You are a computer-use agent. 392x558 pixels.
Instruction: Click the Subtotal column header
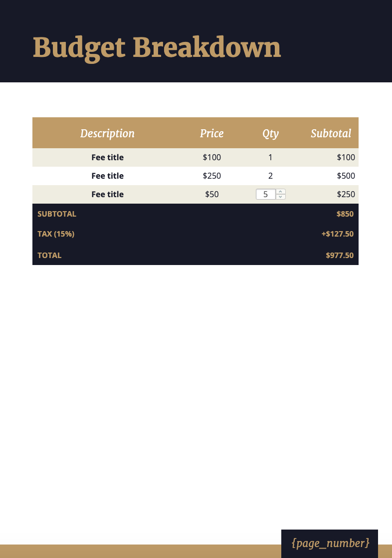[x=331, y=133]
